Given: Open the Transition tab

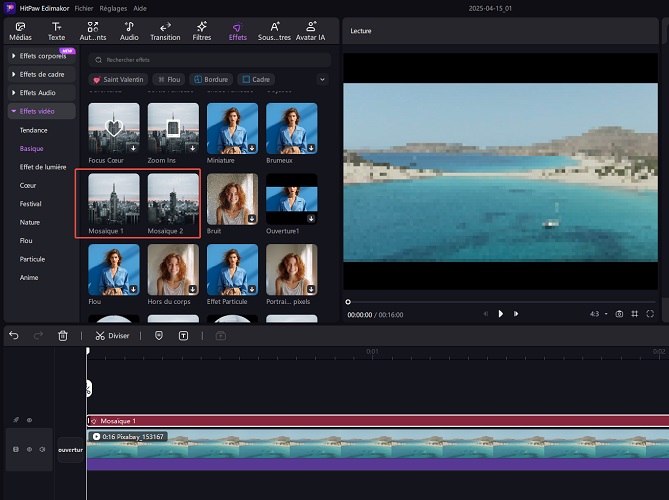Looking at the screenshot, I should pos(165,32).
